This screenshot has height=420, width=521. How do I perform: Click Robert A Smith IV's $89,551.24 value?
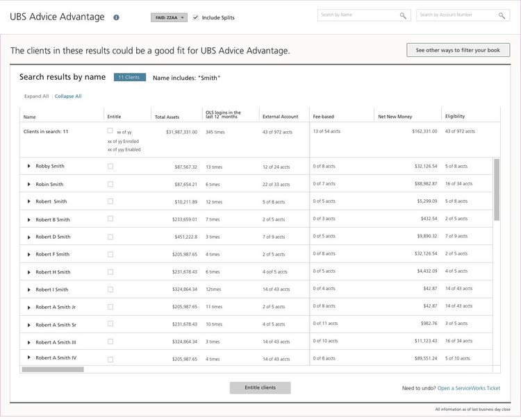click(x=426, y=358)
